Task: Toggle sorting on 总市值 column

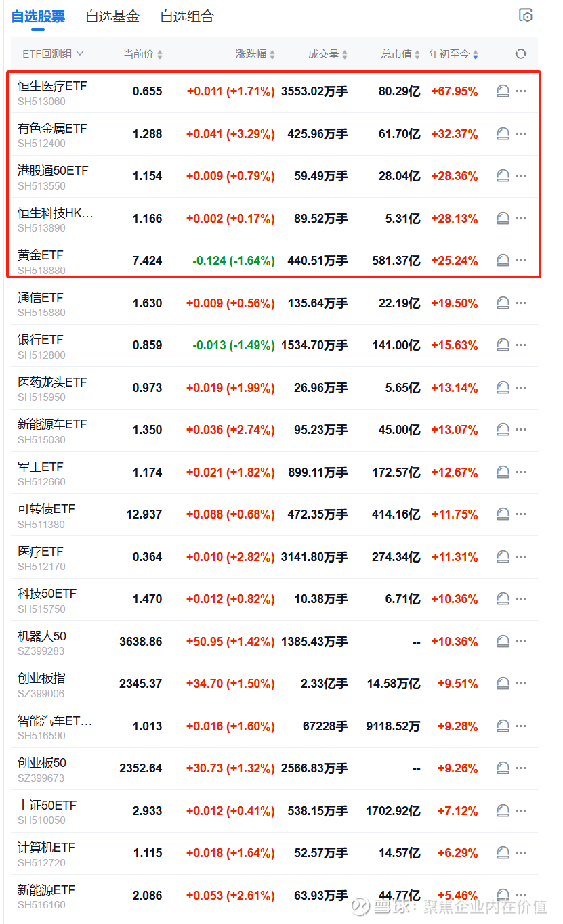Action: point(400,54)
